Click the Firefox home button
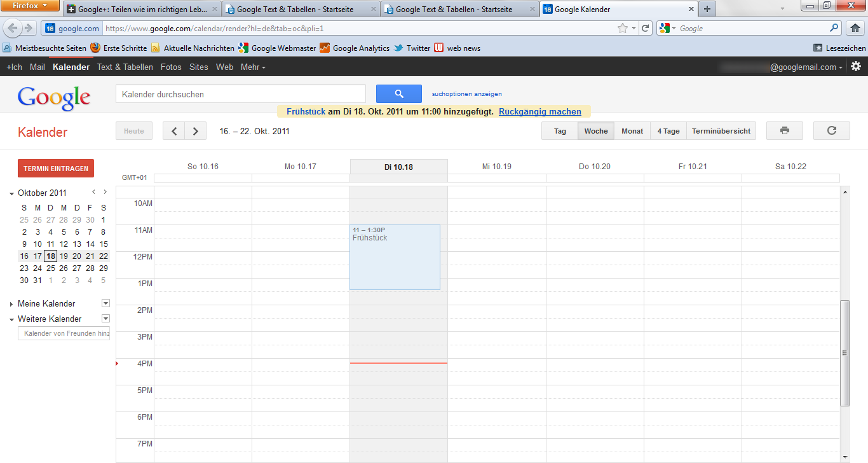Viewport: 868px width, 463px height. 855,28
